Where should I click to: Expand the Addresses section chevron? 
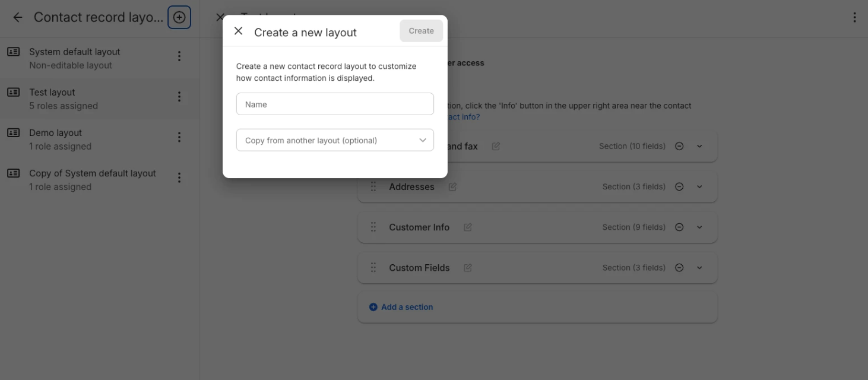[x=699, y=186]
